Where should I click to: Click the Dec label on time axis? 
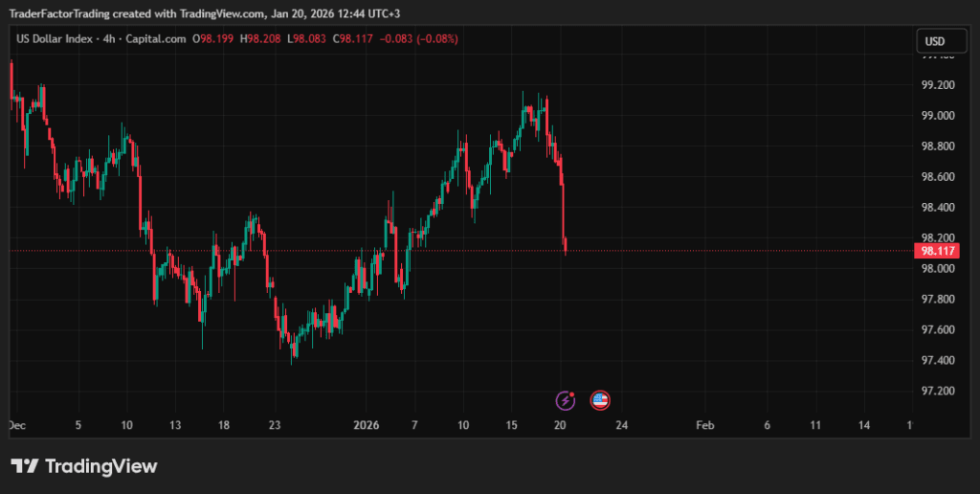(x=17, y=425)
